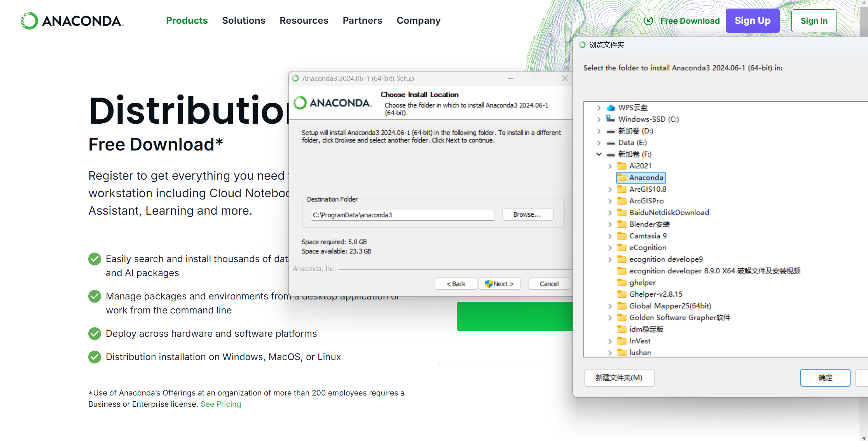Expand the 新加卷 (D:) drive
This screenshot has height=441, width=868.
[599, 131]
